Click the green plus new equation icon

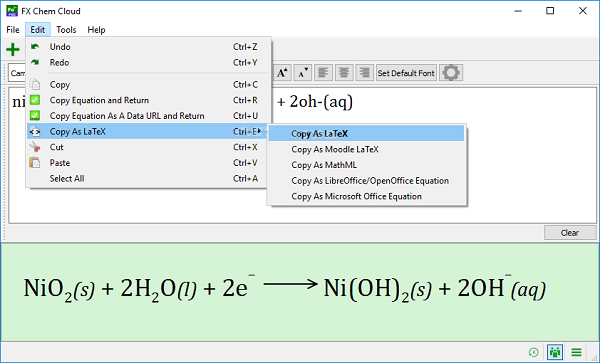click(x=13, y=49)
